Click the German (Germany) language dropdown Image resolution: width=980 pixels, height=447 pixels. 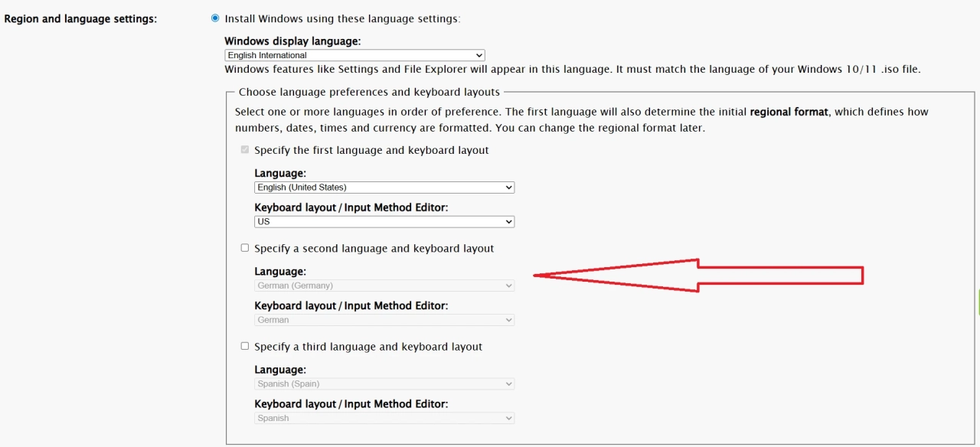[384, 285]
